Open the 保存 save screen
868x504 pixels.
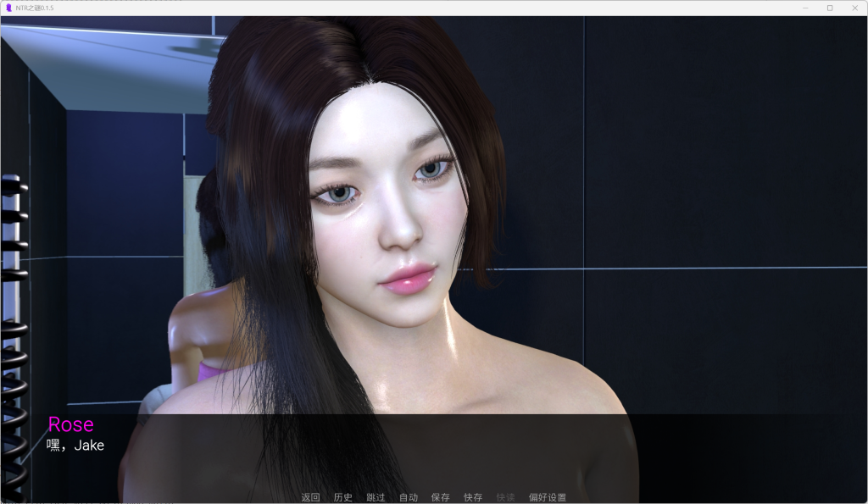click(x=440, y=497)
